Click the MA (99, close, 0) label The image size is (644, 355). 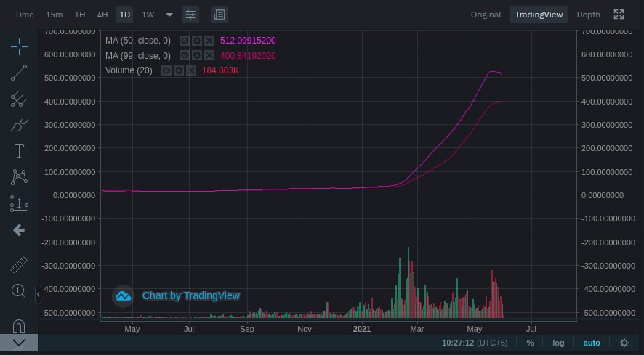[138, 55]
